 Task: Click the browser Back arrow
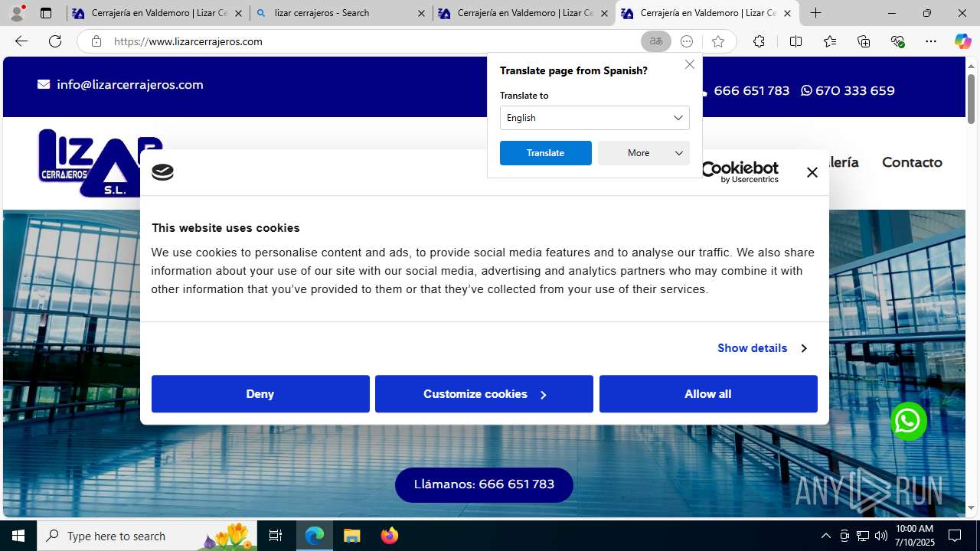click(x=21, y=41)
